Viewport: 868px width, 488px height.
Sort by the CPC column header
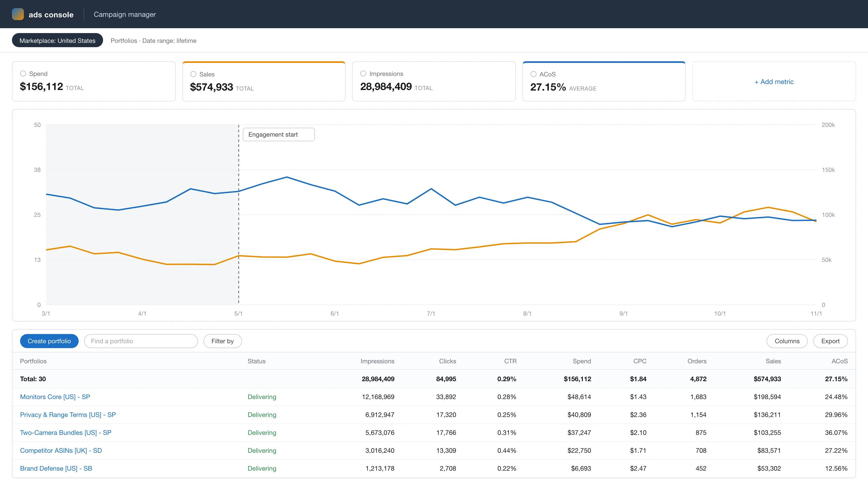point(640,361)
